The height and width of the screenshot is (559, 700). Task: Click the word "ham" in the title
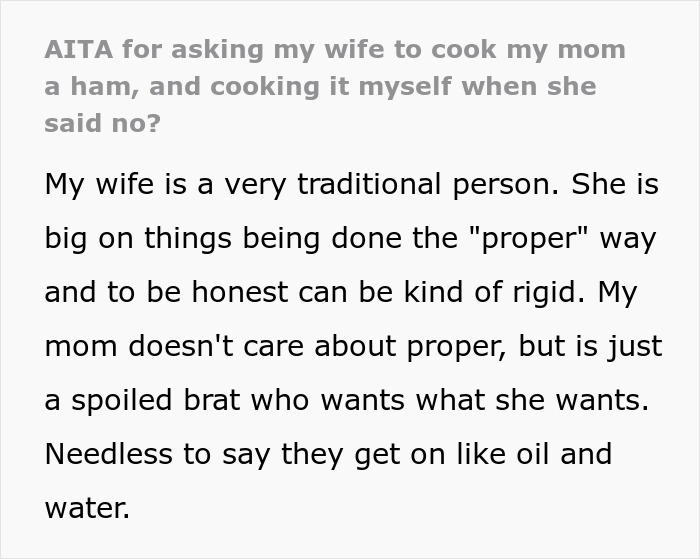[x=97, y=87]
